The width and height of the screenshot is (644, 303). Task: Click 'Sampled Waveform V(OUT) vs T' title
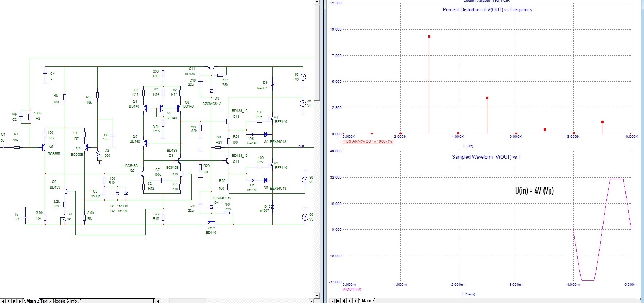487,157
